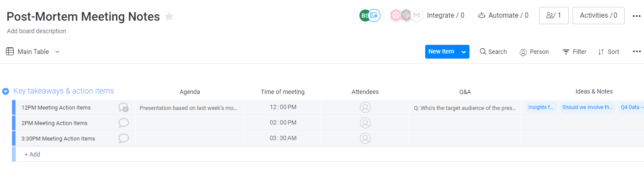Screen dimensions: 644x175
Task: Click the attendee avatar in the 12PM row
Action: pos(365,107)
